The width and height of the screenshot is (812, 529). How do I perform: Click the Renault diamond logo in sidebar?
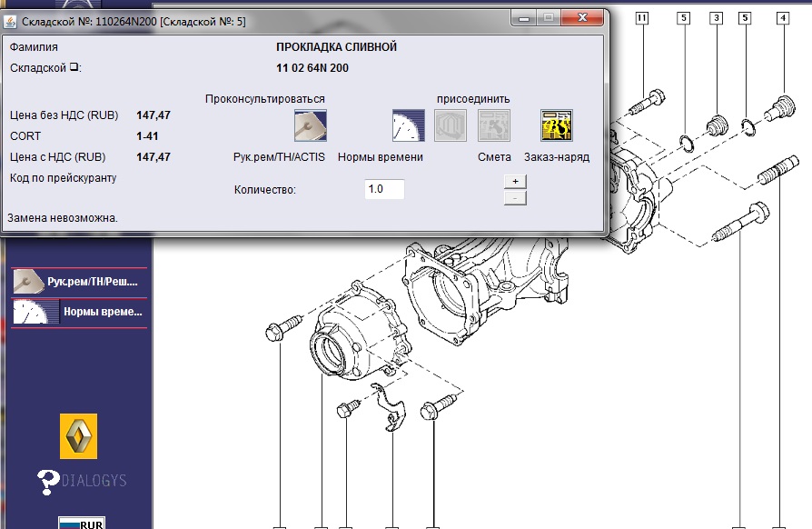click(78, 436)
